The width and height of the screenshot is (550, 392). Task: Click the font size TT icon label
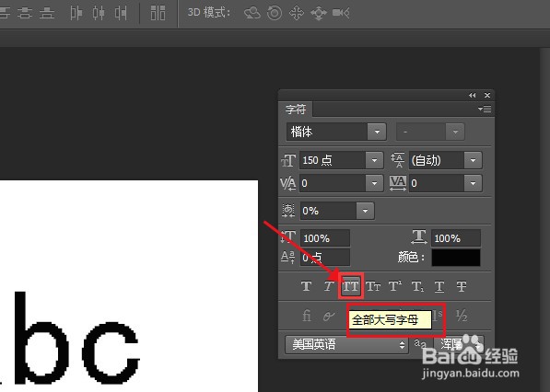coord(288,160)
